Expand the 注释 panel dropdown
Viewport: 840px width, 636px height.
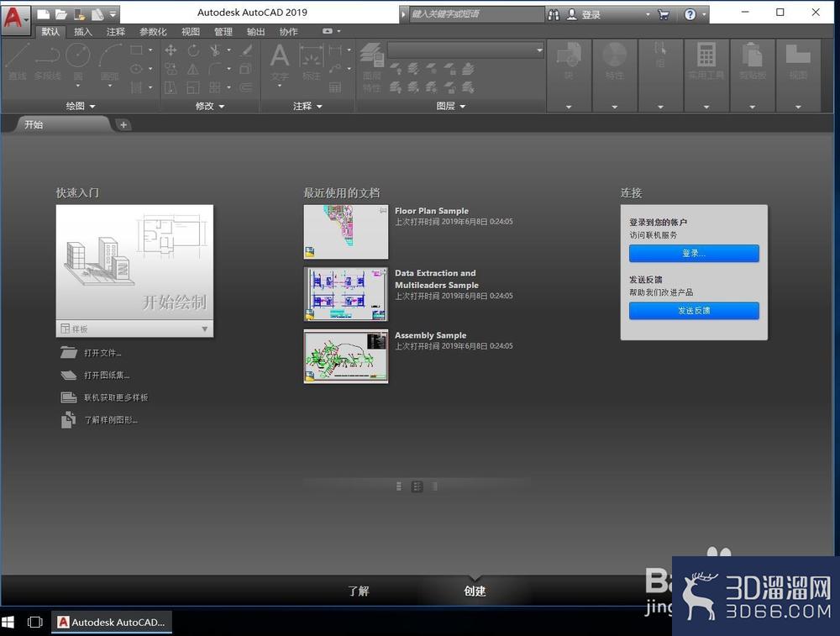click(x=307, y=106)
